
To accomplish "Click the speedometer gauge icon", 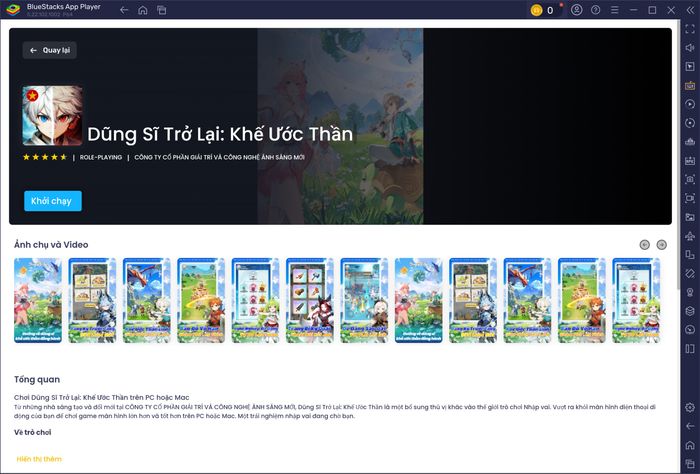I will (690, 330).
